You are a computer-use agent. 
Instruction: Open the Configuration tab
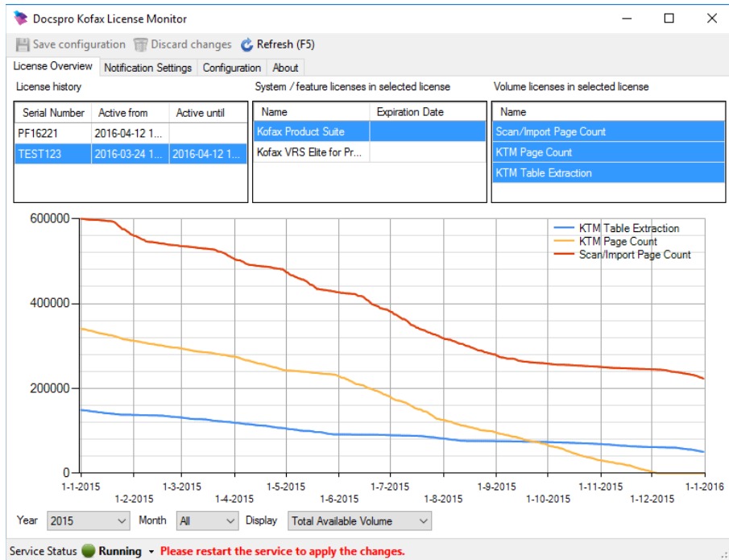click(231, 68)
